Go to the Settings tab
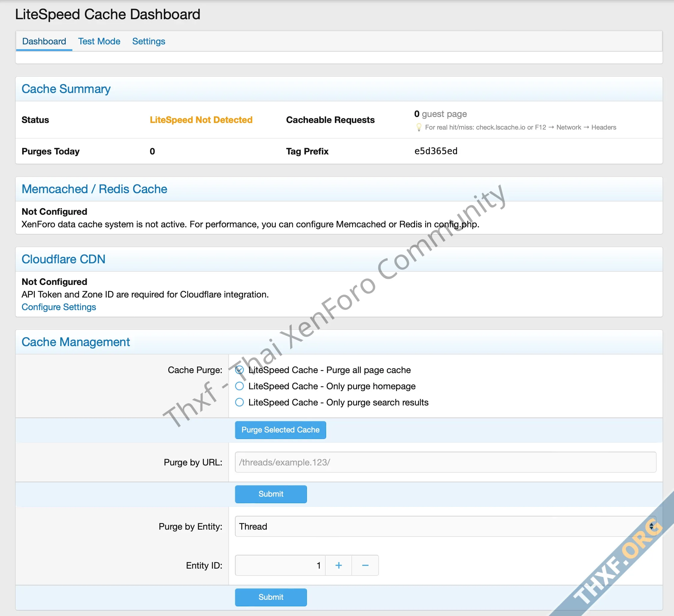The height and width of the screenshot is (616, 674). [149, 41]
